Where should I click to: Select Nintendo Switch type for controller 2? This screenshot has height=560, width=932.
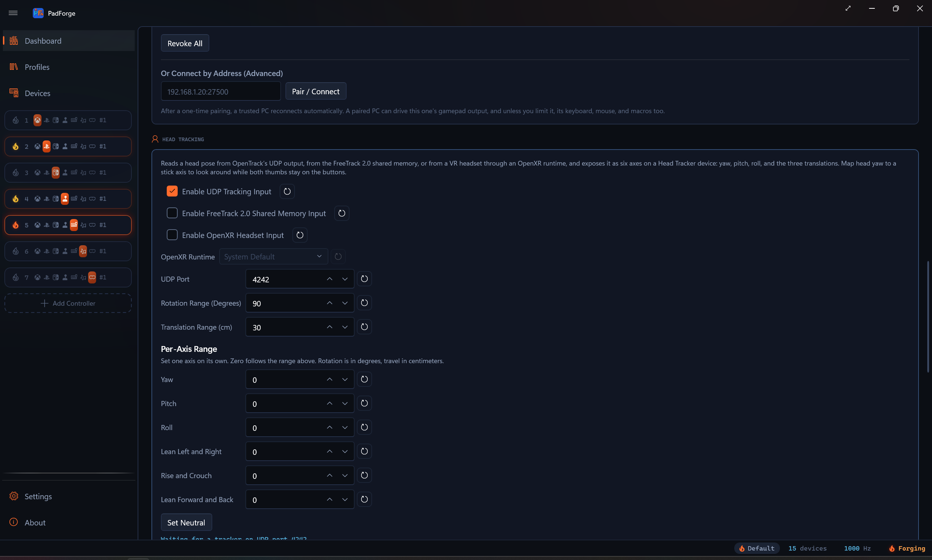pos(55,146)
